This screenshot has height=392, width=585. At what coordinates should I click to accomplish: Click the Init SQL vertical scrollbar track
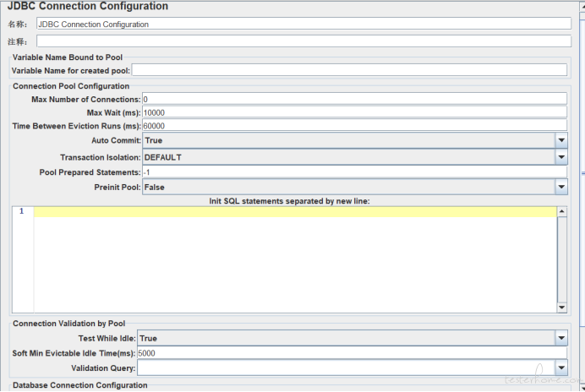(x=561, y=259)
